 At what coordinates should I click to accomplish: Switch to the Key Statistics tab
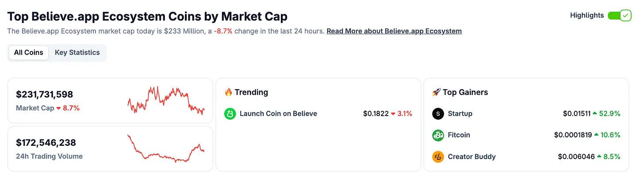77,52
